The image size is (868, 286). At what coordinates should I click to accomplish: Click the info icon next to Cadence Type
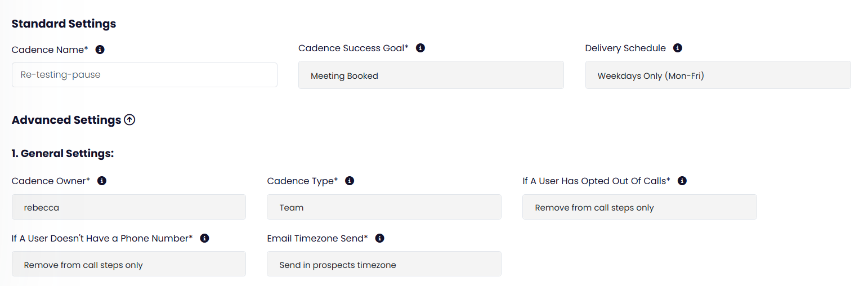point(350,181)
